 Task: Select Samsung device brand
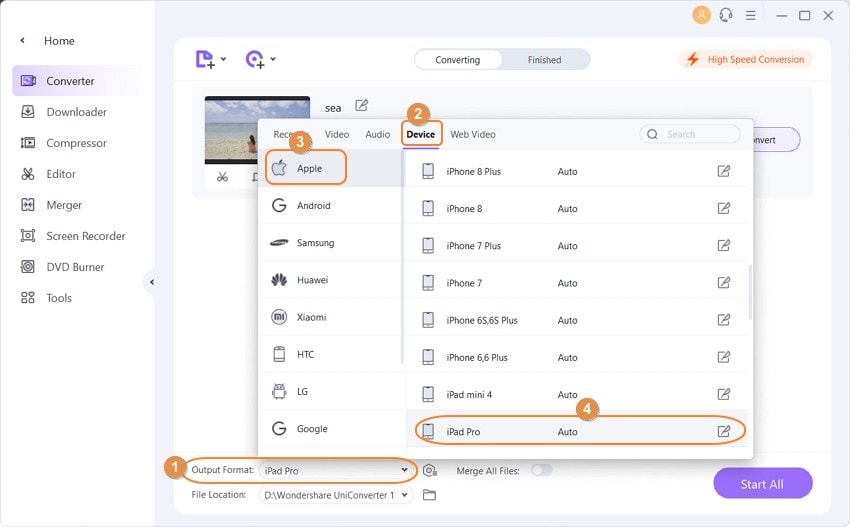click(332, 242)
